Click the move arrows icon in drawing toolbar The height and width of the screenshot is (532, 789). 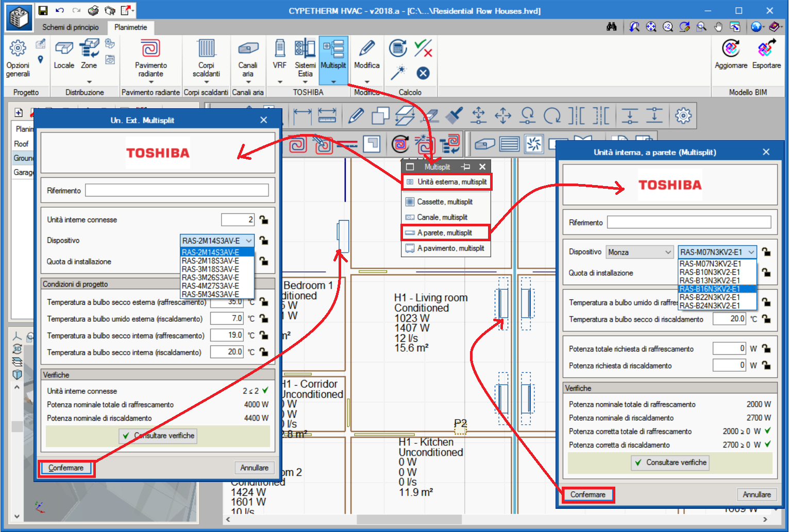(503, 115)
